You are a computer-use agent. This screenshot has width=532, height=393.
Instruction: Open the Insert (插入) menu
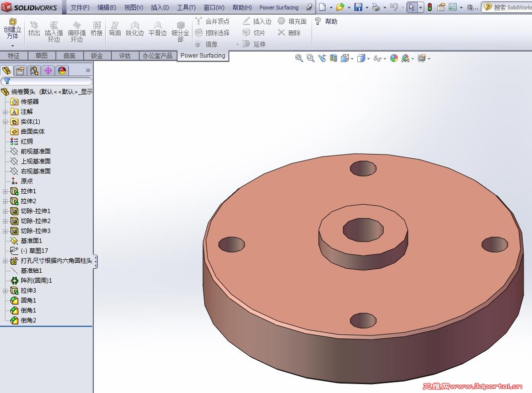[160, 7]
